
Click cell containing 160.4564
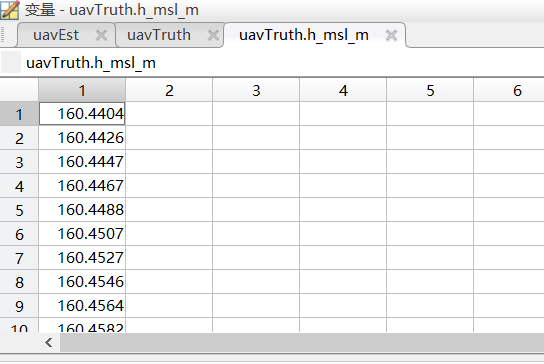coord(82,306)
